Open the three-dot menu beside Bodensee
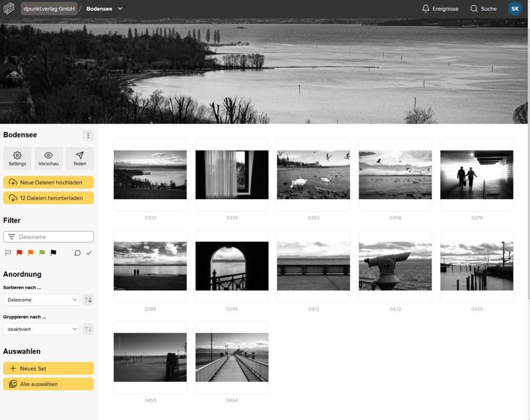 pyautogui.click(x=88, y=136)
